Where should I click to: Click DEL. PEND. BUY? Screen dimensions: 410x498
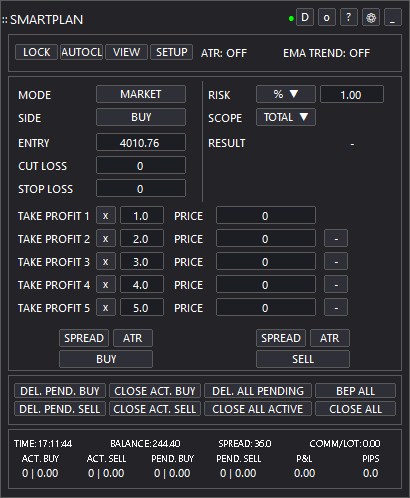click(60, 391)
